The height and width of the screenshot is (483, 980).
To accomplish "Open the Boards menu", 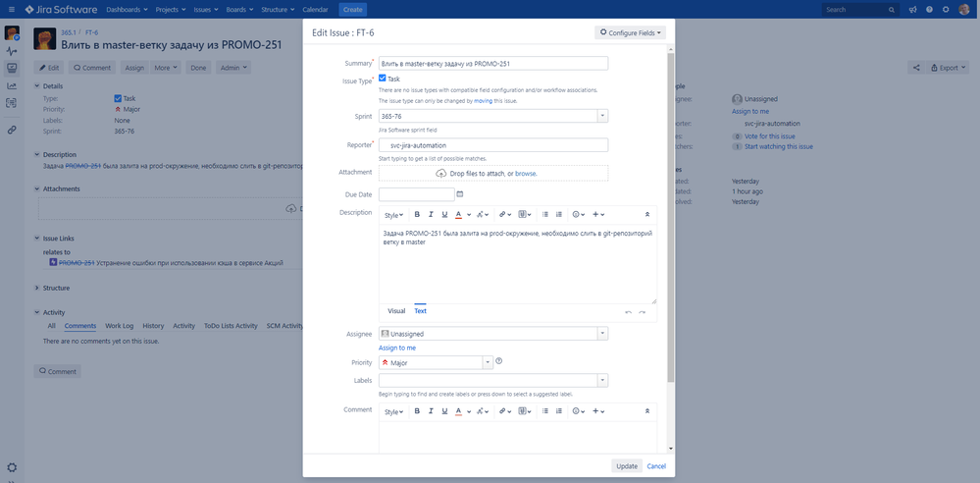I will pos(239,10).
